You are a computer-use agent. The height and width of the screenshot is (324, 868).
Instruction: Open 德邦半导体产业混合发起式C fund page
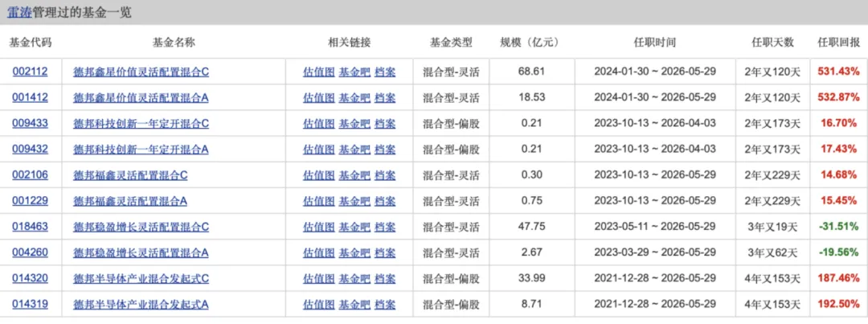(141, 278)
